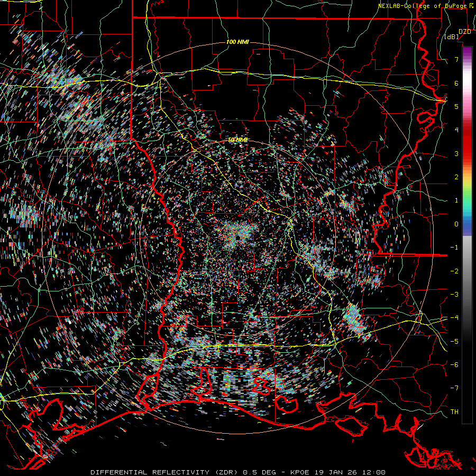The image size is (476, 476).
Task: Click the "-7" value on the color scale
Action: [x=454, y=388]
